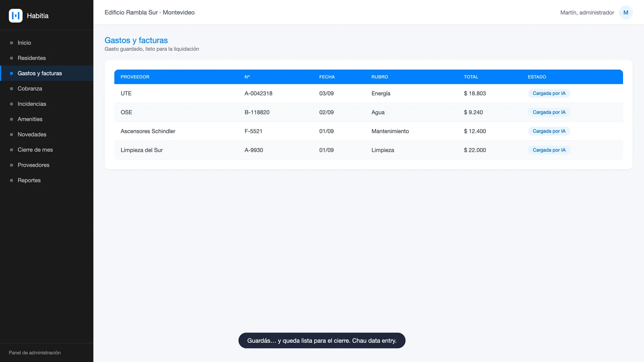Open Cobranza section
644x362 pixels.
pos(47,88)
